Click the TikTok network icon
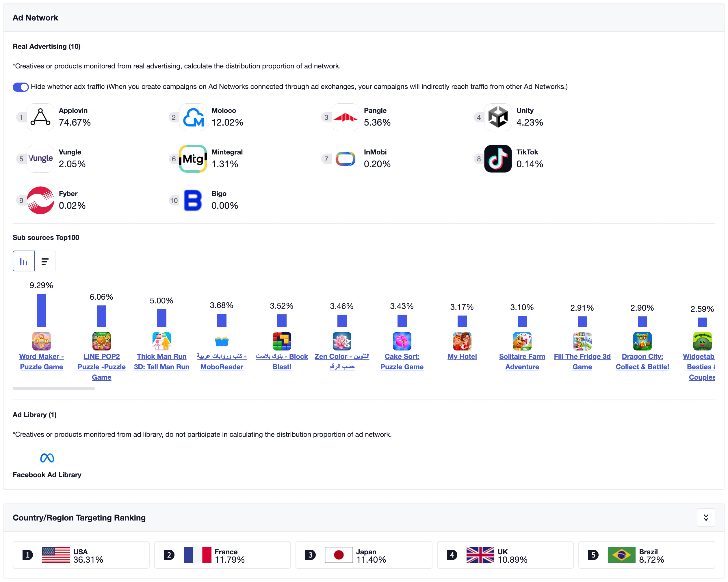Viewport: 728px width, 582px height. coord(498,158)
